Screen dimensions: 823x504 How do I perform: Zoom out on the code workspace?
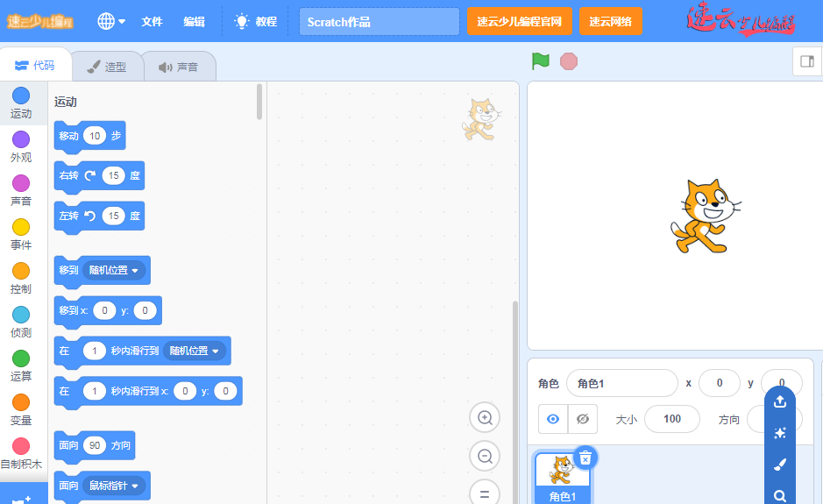484,456
